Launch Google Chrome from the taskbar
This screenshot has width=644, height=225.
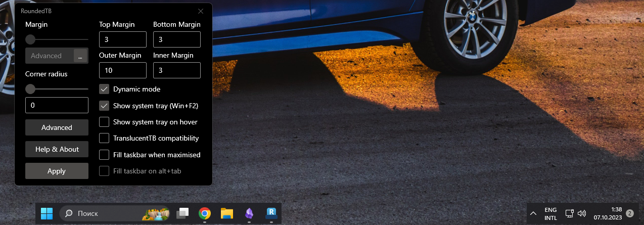pos(204,213)
